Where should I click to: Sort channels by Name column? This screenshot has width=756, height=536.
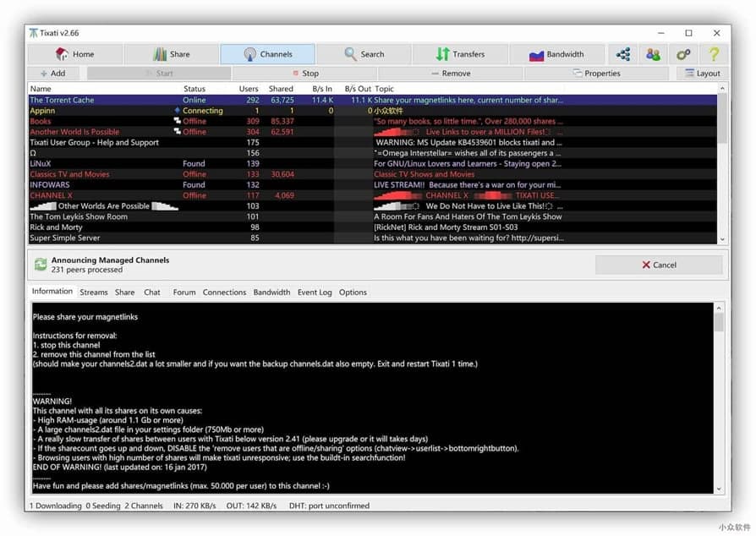coord(41,89)
